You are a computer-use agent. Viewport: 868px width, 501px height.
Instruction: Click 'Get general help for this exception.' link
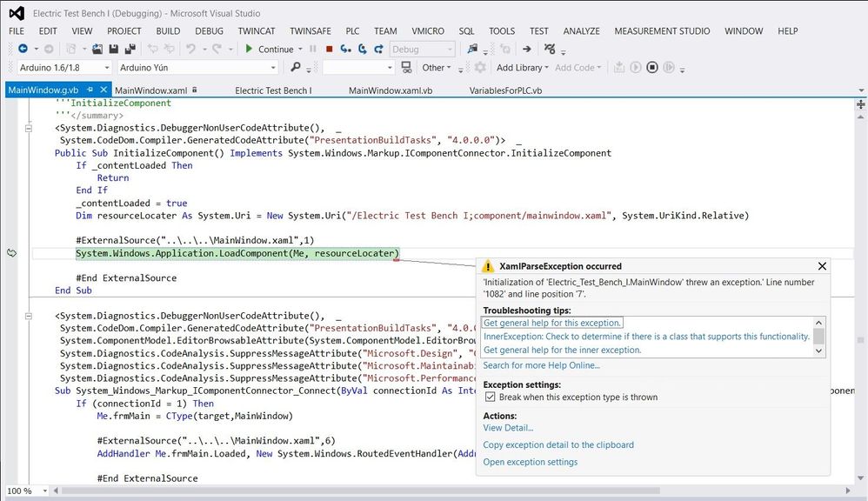(552, 323)
